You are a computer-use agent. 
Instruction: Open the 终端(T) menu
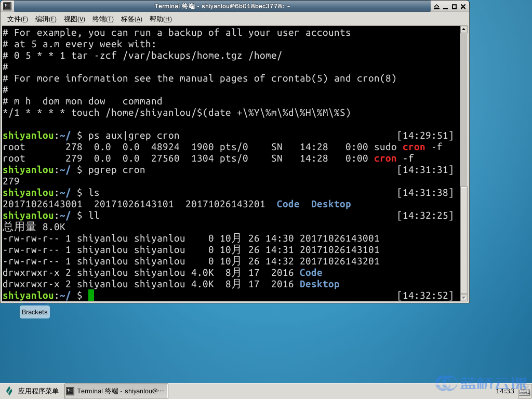coord(103,19)
